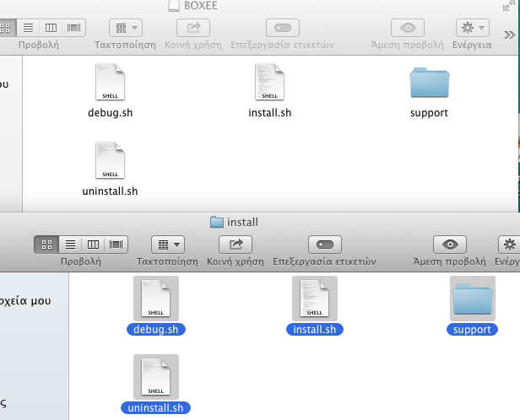Switch install window to column view
520x420 pixels.
point(93,245)
